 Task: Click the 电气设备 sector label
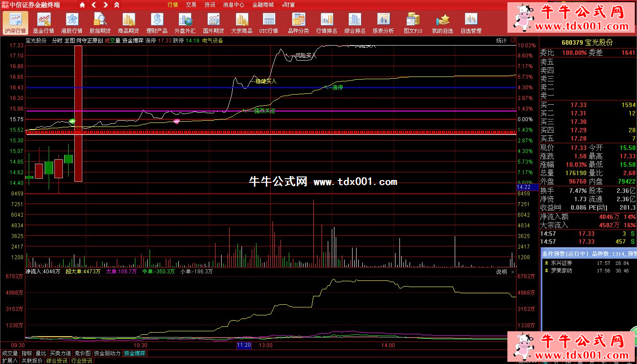[213, 40]
